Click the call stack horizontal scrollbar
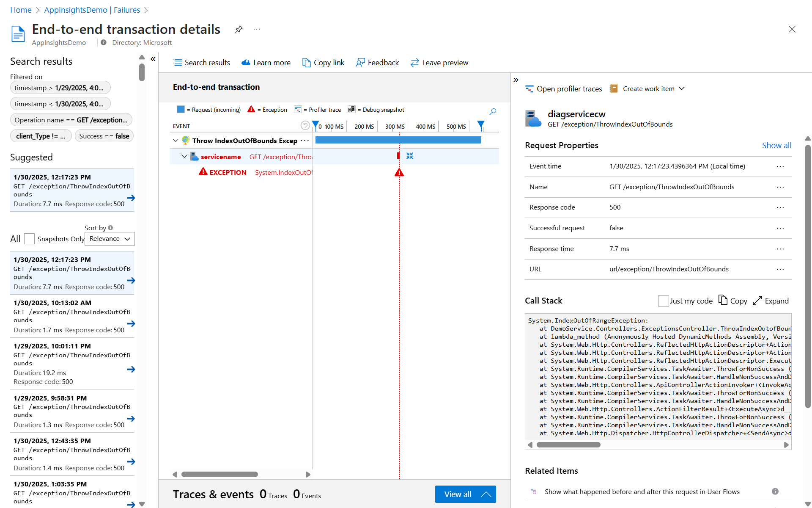Viewport: 812px width, 508px height. [568, 444]
